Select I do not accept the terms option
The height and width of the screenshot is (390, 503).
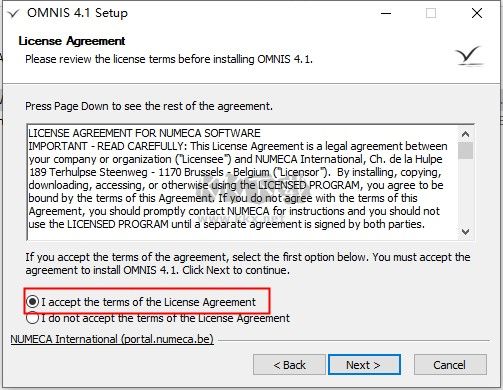click(33, 318)
